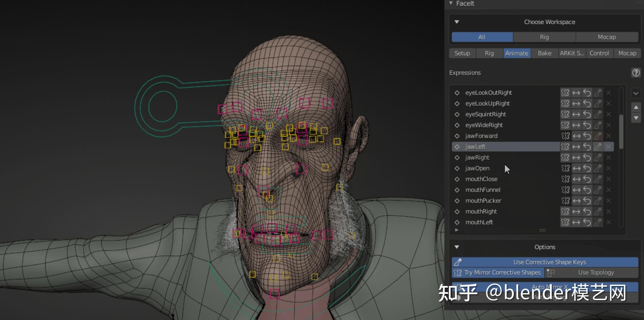The height and width of the screenshot is (320, 644).
Task: Open the ARKit S... tab
Action: click(571, 53)
